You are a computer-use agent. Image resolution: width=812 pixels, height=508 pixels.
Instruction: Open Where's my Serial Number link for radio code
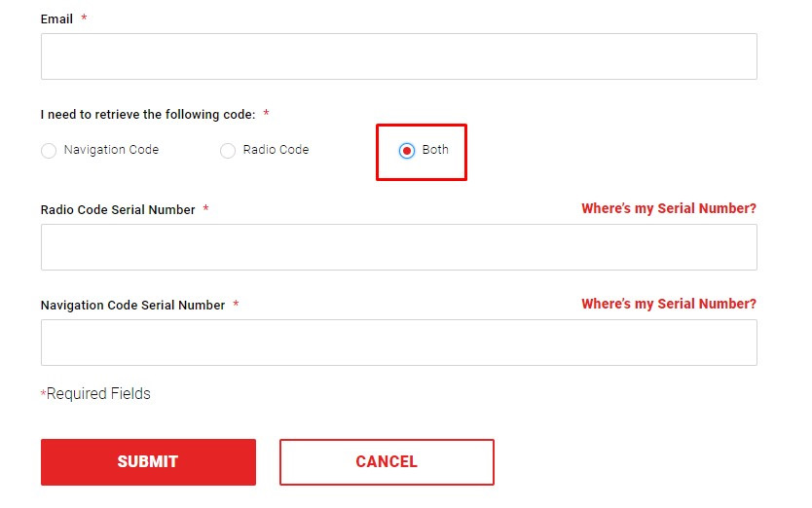(668, 208)
